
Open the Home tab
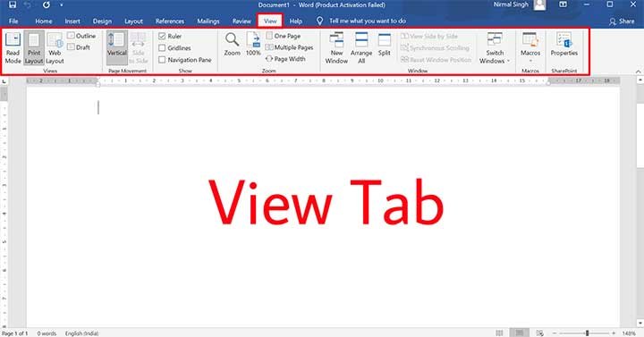[x=44, y=21]
